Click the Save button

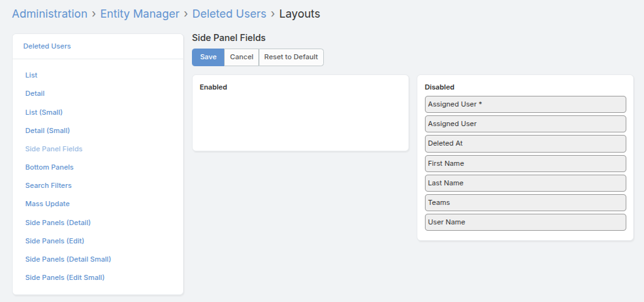pos(208,57)
